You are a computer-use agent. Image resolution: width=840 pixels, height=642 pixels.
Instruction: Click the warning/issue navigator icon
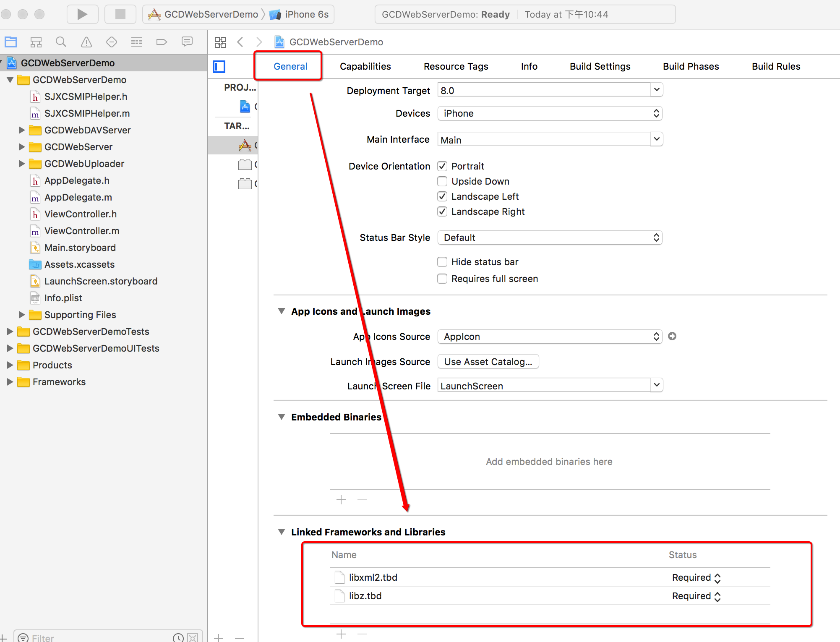86,42
